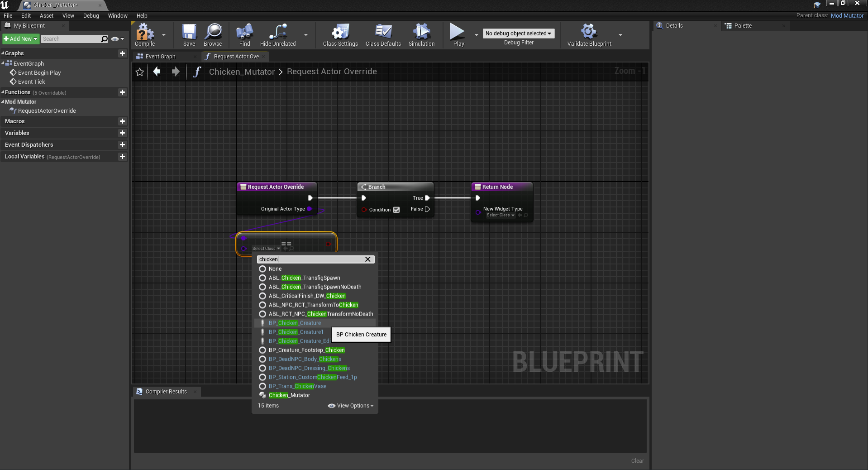The height and width of the screenshot is (470, 868).
Task: Open Class Settings
Action: [x=340, y=35]
